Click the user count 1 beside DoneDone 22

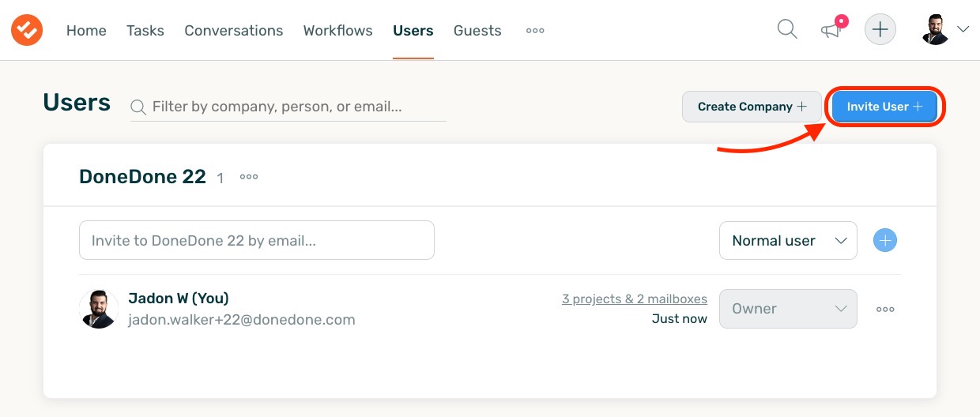[220, 178]
